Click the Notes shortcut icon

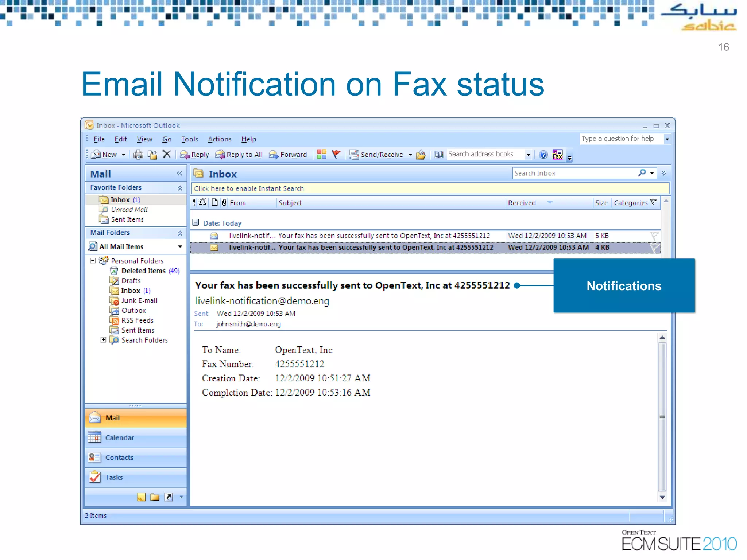point(142,497)
